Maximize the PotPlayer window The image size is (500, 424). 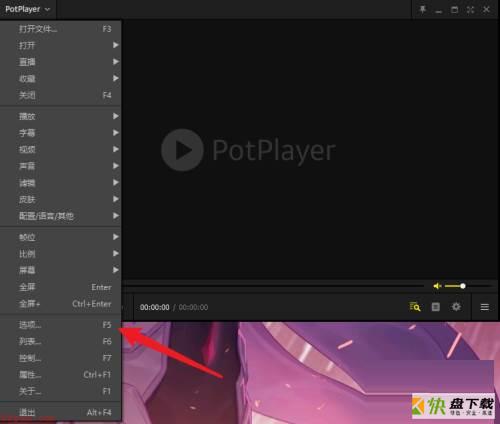pos(454,9)
